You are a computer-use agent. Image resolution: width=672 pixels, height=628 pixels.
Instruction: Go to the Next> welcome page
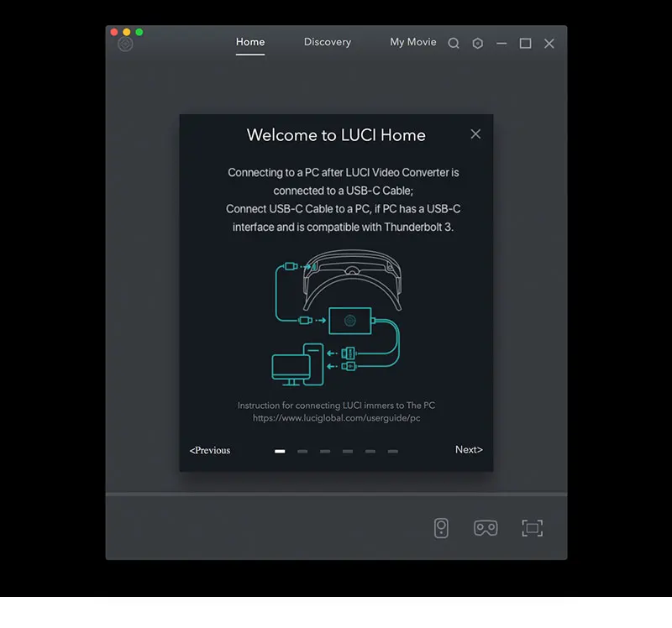pos(469,449)
